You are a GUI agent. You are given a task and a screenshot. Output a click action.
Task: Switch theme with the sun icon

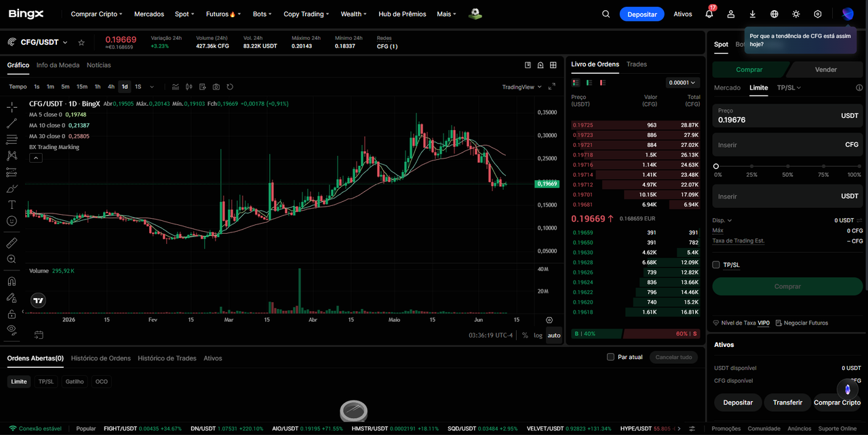(796, 14)
